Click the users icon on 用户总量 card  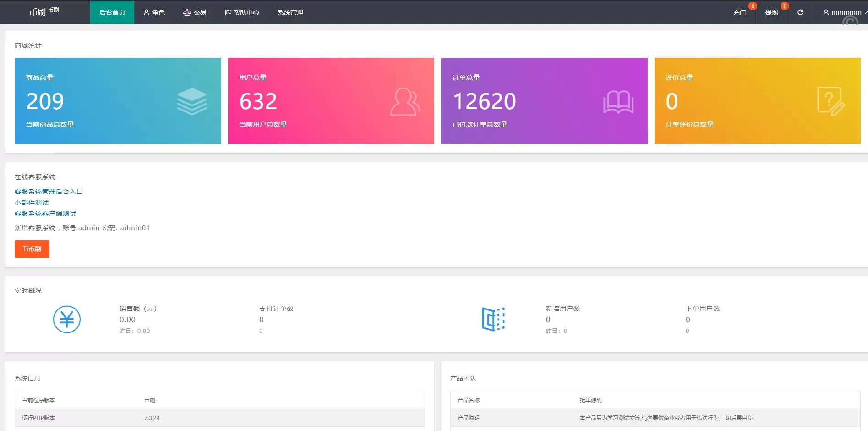tap(405, 102)
